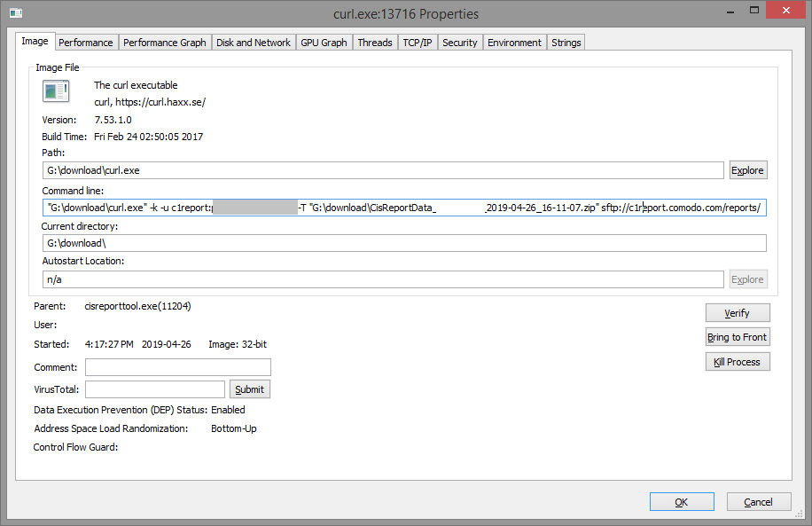The image size is (812, 526).
Task: Submit the hash to VirusTotal
Action: [249, 389]
